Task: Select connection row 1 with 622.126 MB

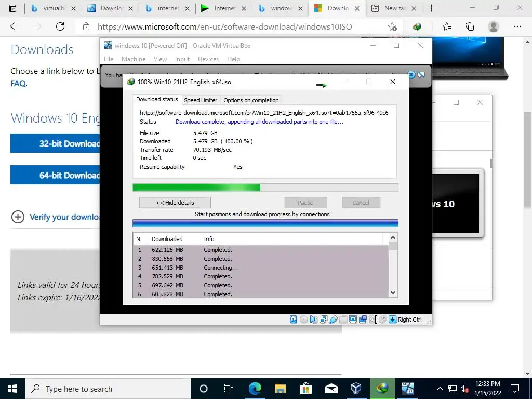Action: 261,250
